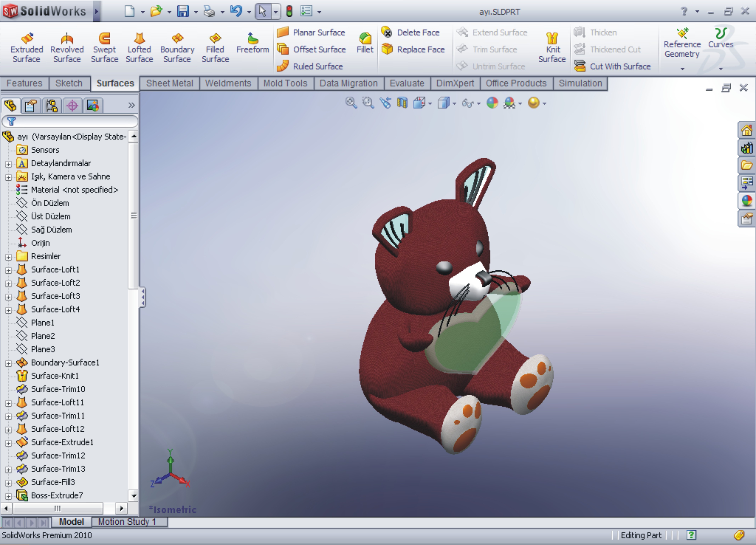Switch to the Sheet Metal tab
The image size is (756, 545).
(169, 83)
